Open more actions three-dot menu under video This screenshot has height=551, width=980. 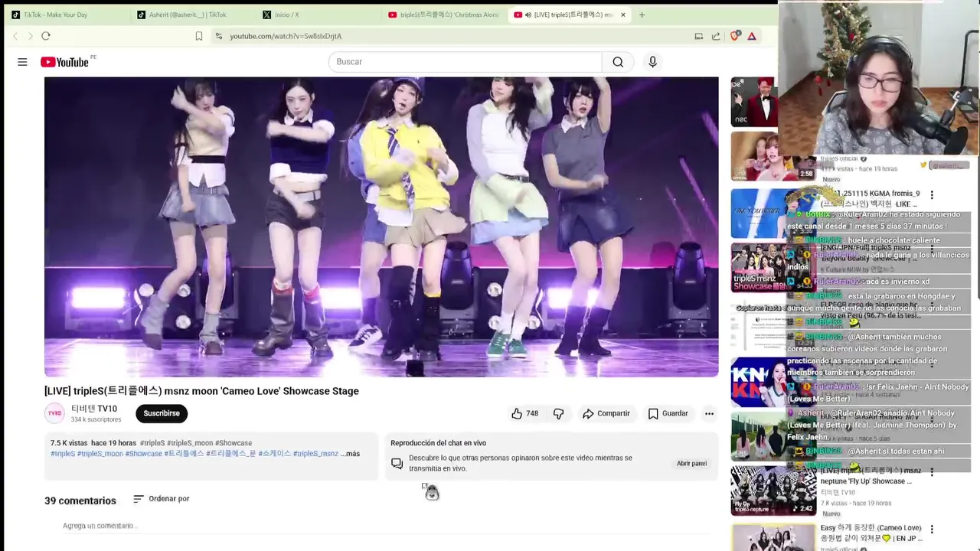[709, 413]
